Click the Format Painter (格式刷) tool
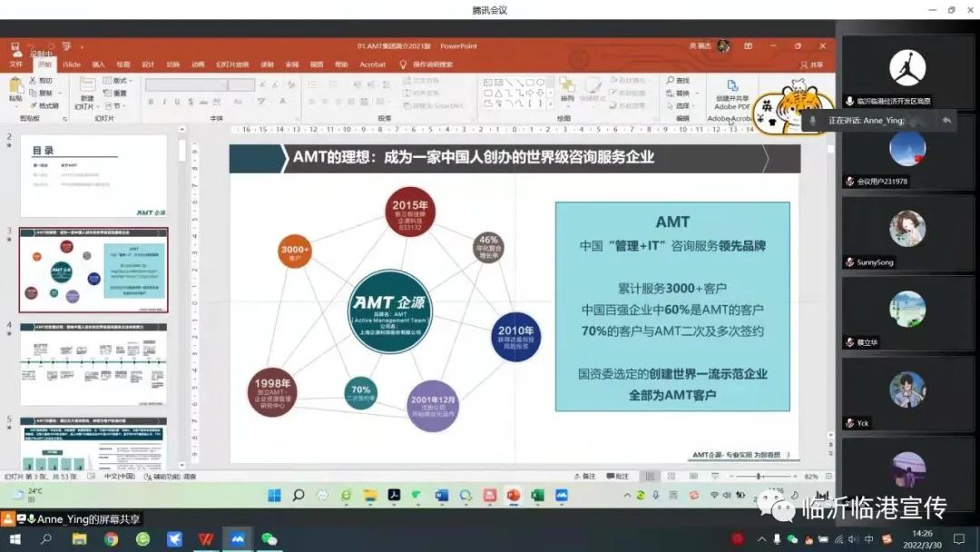980x552 pixels. (44, 105)
